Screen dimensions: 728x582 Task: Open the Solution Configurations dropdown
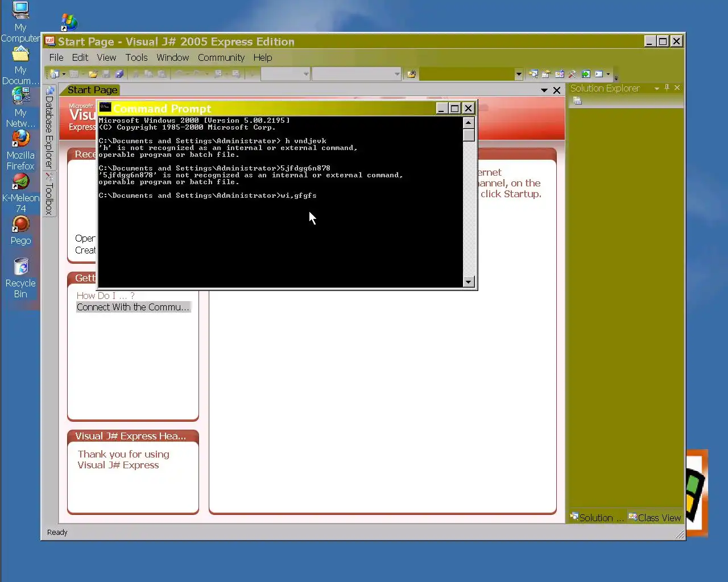pos(306,74)
